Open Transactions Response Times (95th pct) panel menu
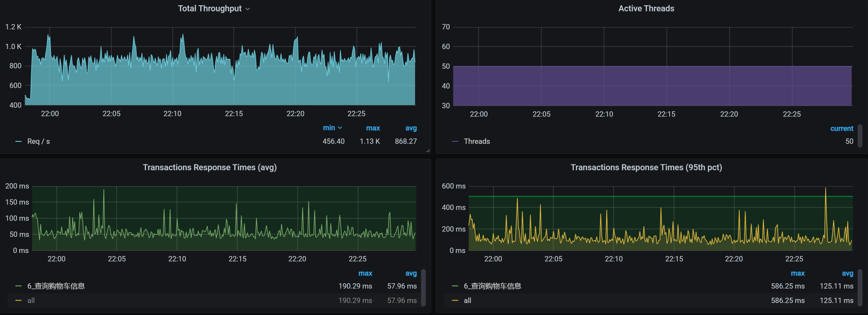The image size is (868, 315). point(646,167)
